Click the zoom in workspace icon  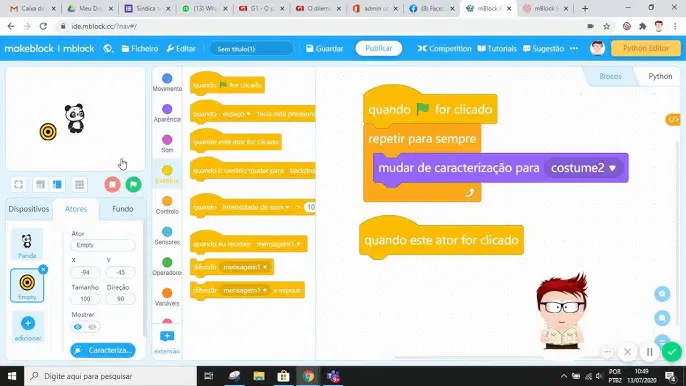(662, 294)
